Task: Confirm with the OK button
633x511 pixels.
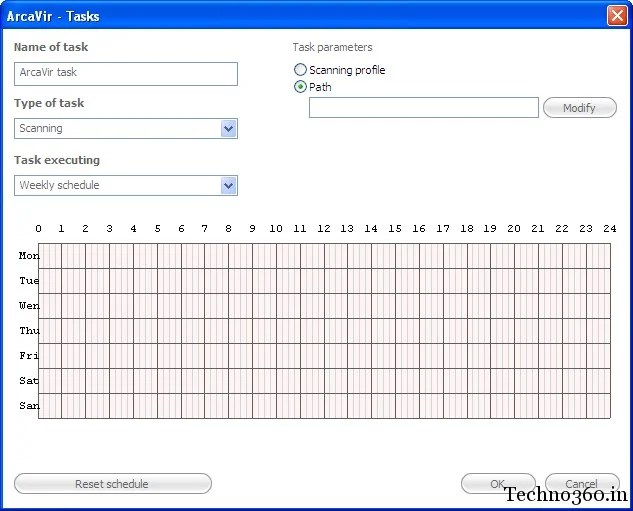Action: click(x=498, y=484)
